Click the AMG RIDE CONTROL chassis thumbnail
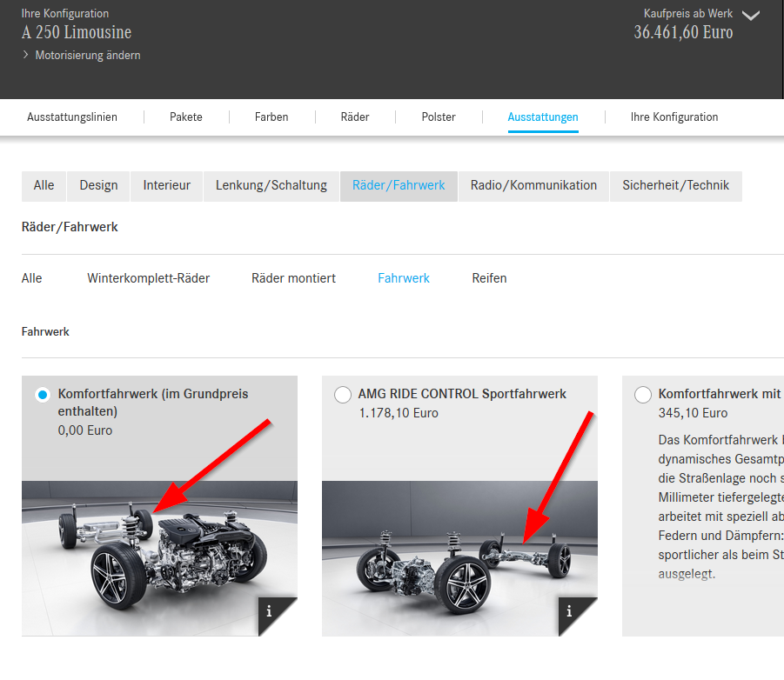Viewport: 784px width, 680px height. coord(459,558)
